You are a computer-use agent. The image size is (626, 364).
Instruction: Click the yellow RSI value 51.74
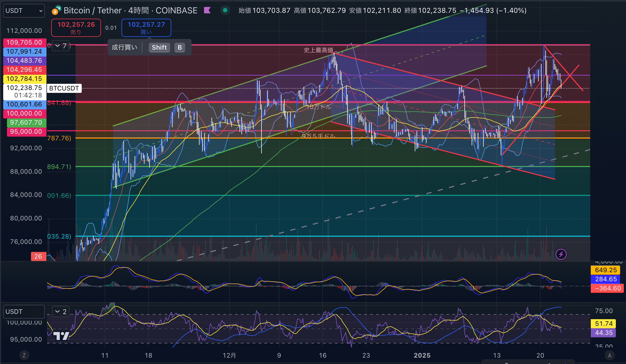tap(604, 324)
